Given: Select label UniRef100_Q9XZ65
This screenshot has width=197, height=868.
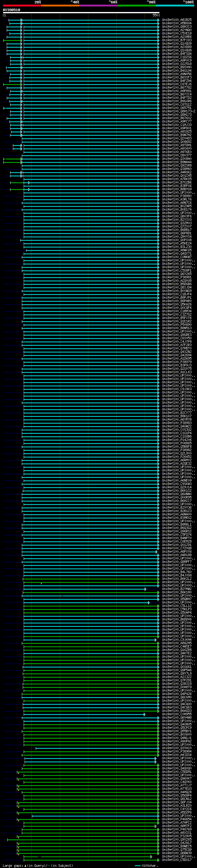Looking at the screenshot, I should tap(177, 840).
